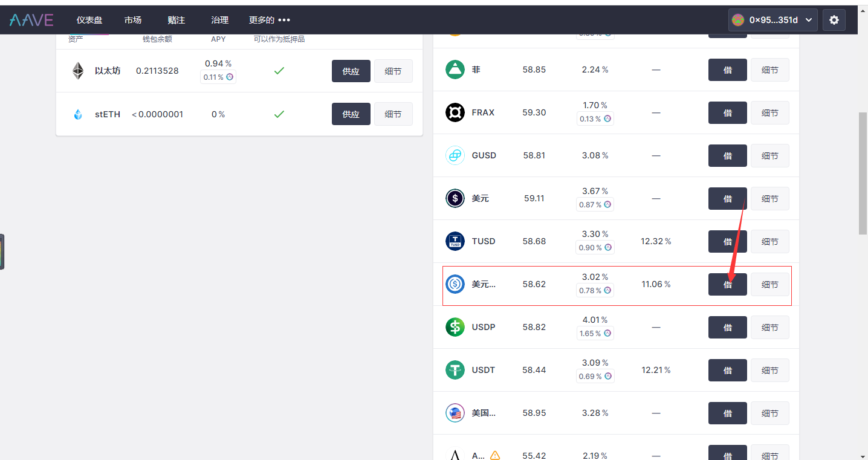Click the 58.44 available amount for USDT
The height and width of the screenshot is (460, 868).
coord(534,370)
